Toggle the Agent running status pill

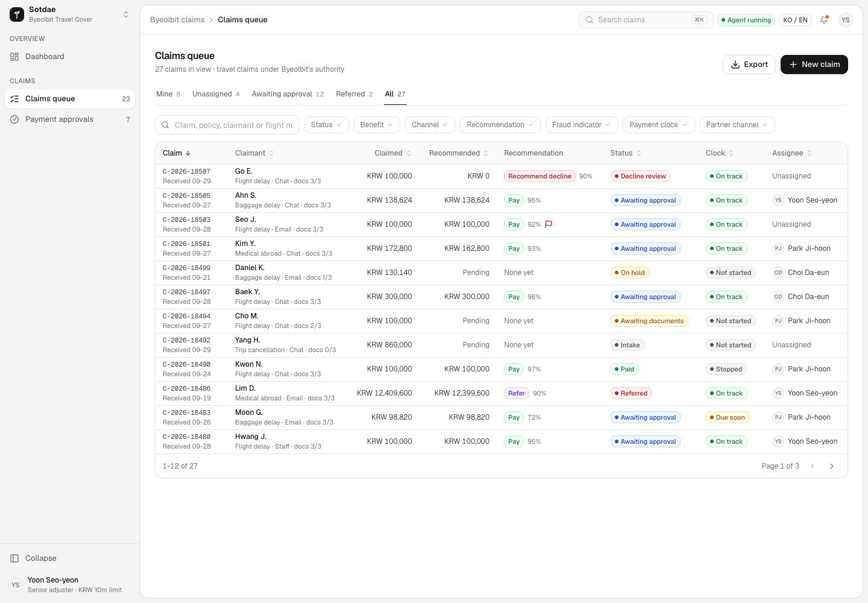[x=746, y=20]
